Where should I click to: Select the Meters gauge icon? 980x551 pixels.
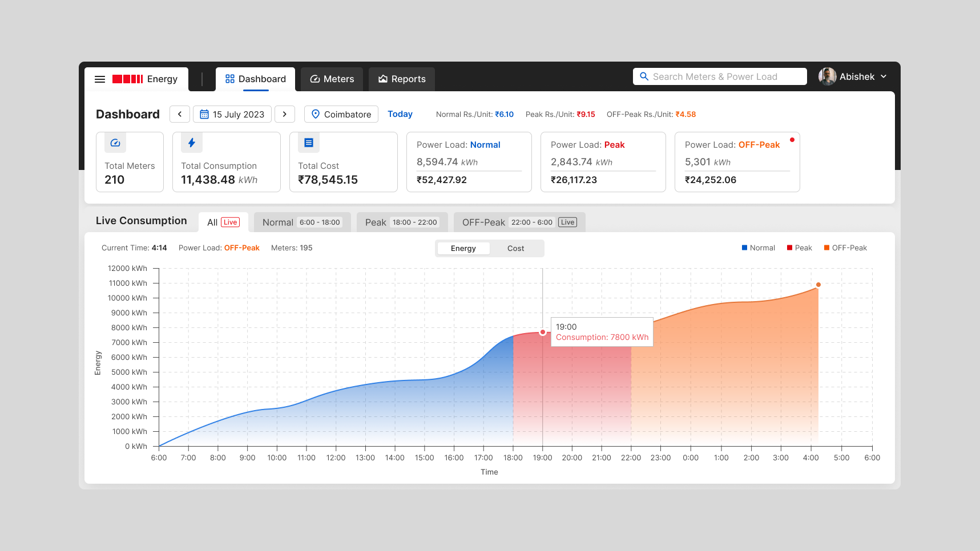coord(315,79)
